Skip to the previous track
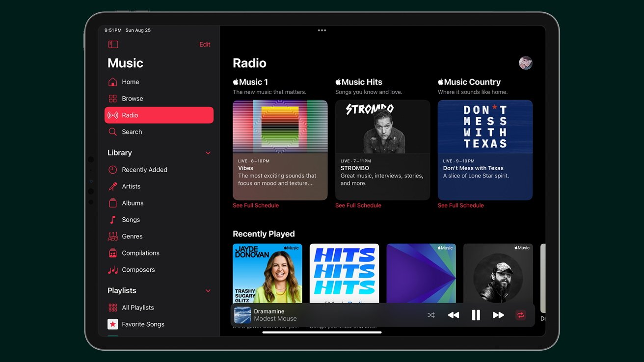This screenshot has width=644, height=362. click(454, 315)
